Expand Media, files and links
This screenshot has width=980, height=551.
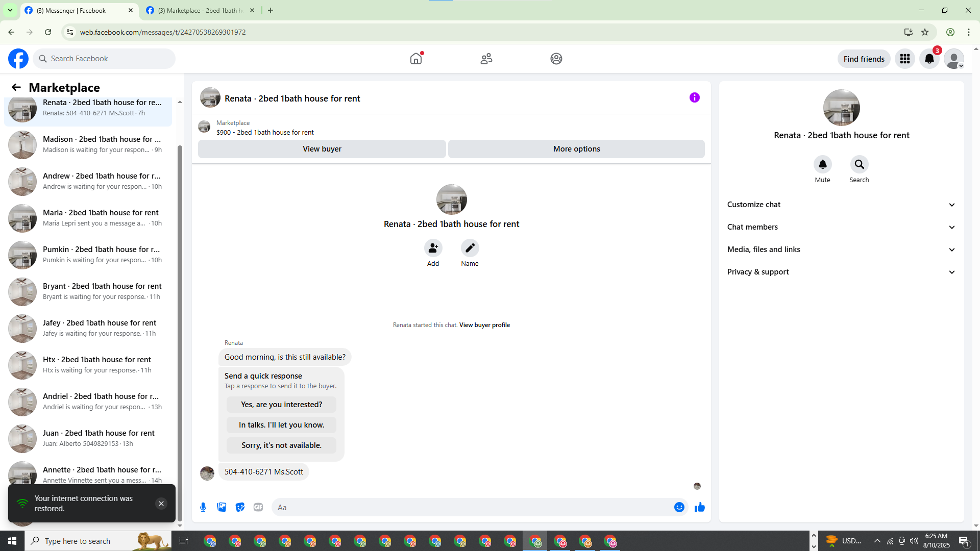point(841,249)
